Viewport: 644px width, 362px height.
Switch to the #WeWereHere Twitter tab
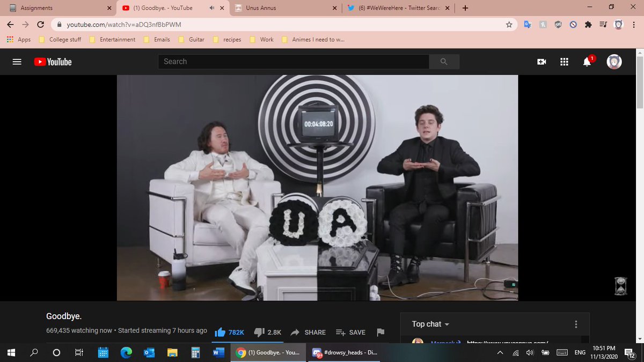click(x=397, y=8)
